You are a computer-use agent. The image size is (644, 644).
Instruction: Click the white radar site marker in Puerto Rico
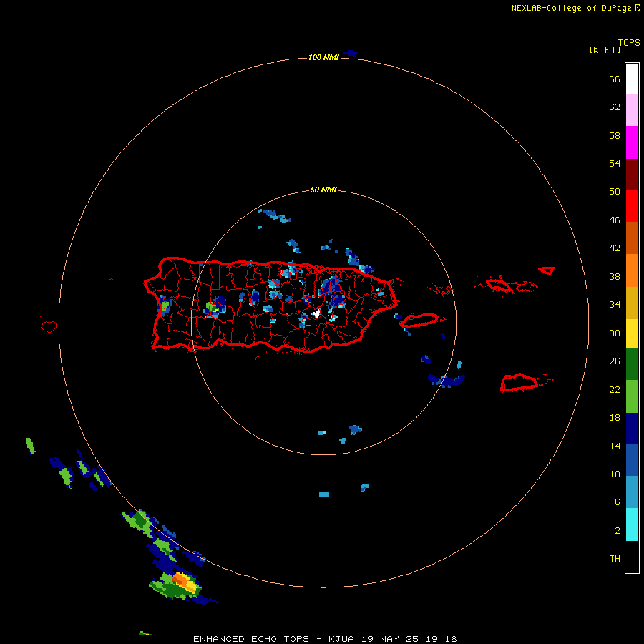click(x=317, y=313)
